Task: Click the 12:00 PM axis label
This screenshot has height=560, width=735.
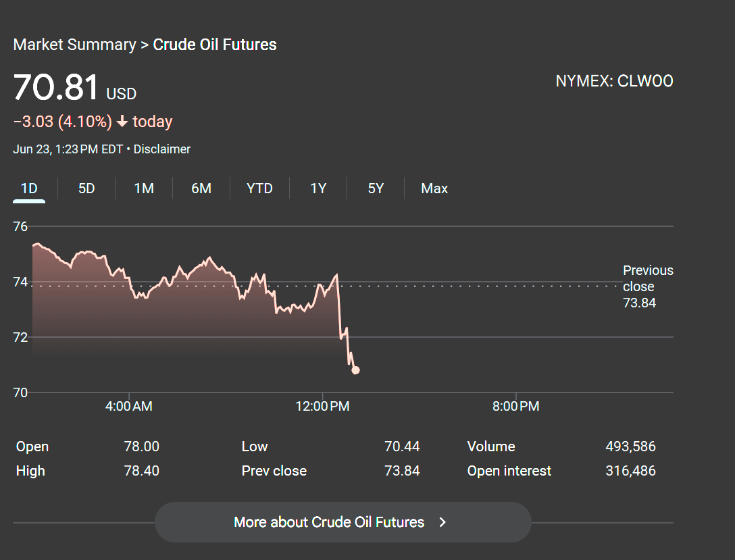Action: (322, 406)
